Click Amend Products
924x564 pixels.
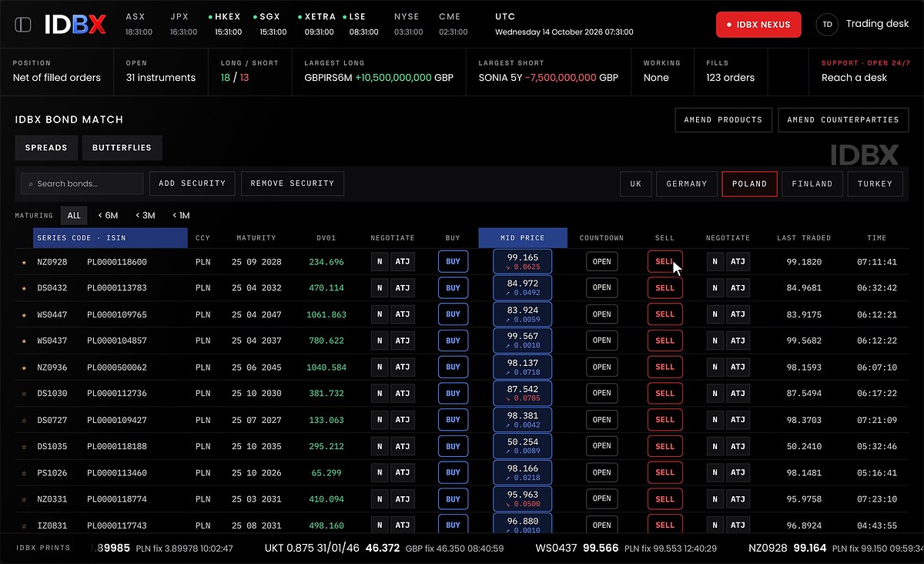[722, 120]
